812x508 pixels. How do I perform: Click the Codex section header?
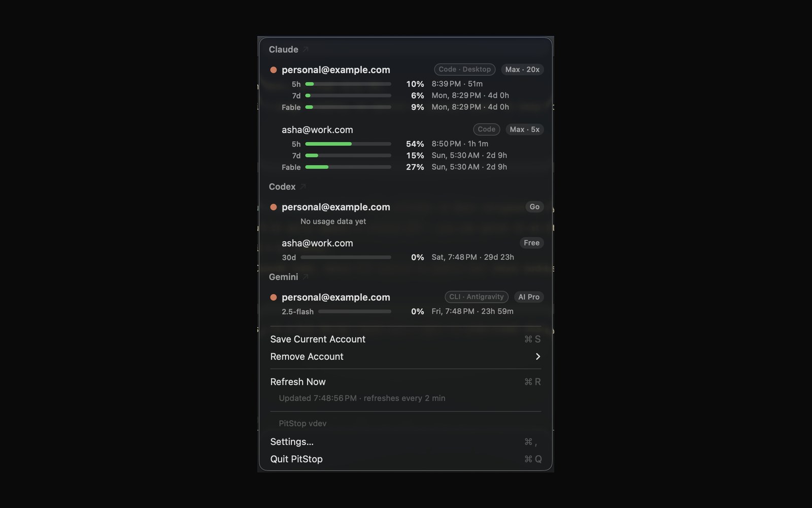(x=282, y=186)
